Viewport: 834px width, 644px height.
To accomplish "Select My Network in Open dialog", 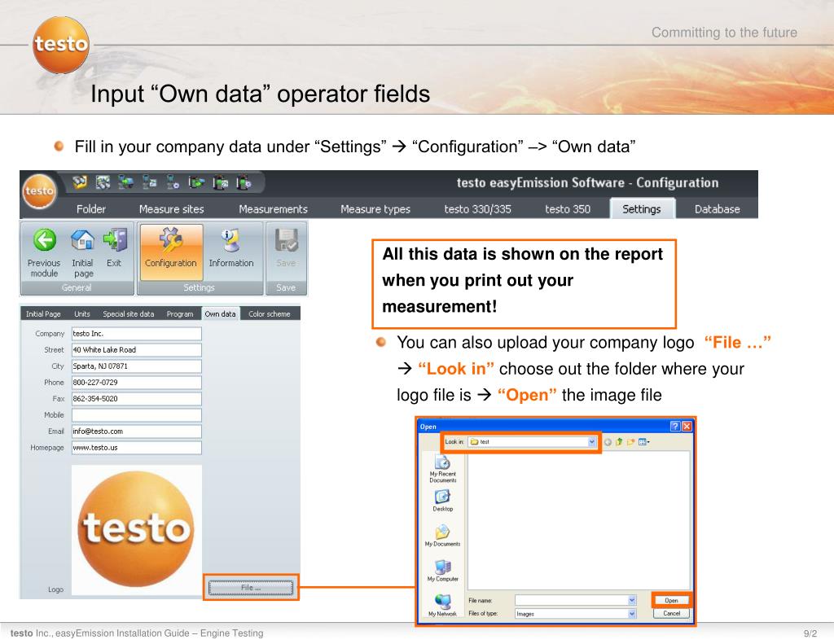I will [442, 606].
